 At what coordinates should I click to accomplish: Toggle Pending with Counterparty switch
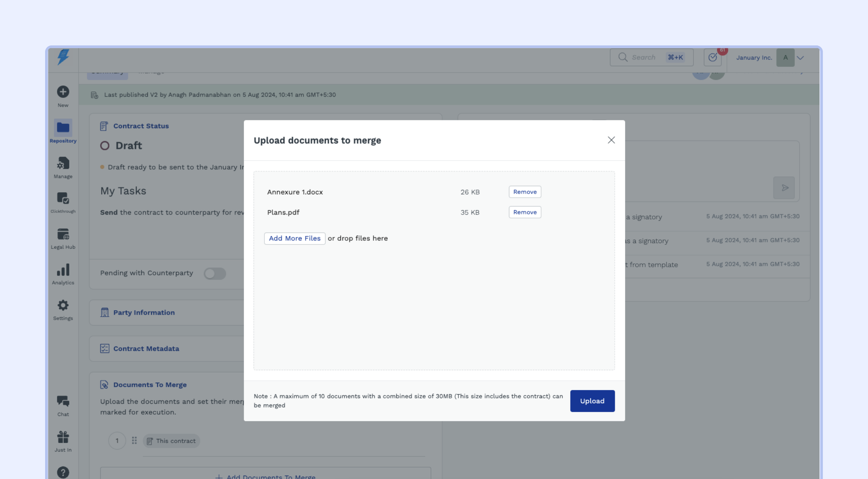(x=215, y=273)
